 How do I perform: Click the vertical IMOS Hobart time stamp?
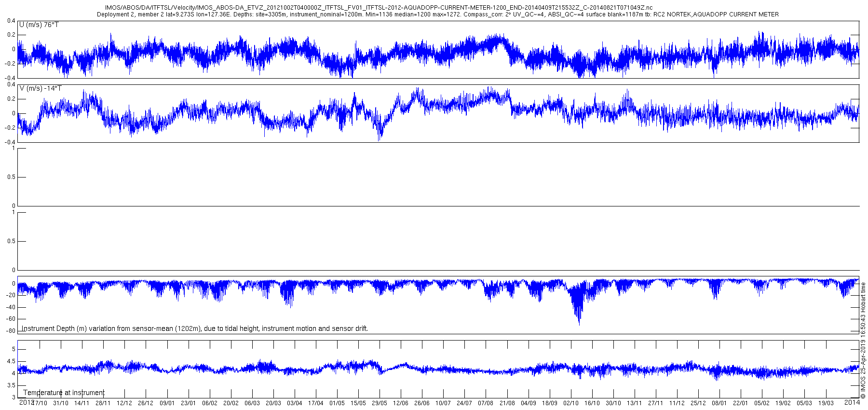click(863, 341)
